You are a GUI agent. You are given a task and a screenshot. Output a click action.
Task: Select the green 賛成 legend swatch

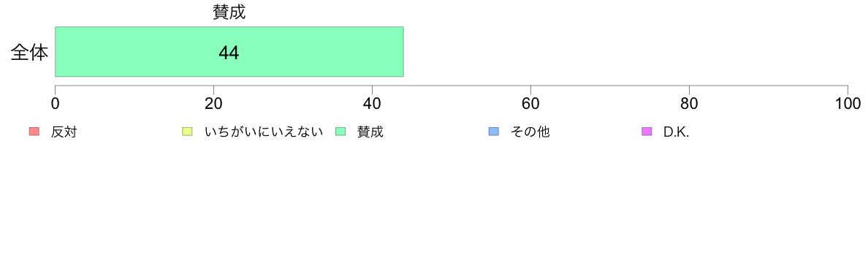tap(340, 132)
